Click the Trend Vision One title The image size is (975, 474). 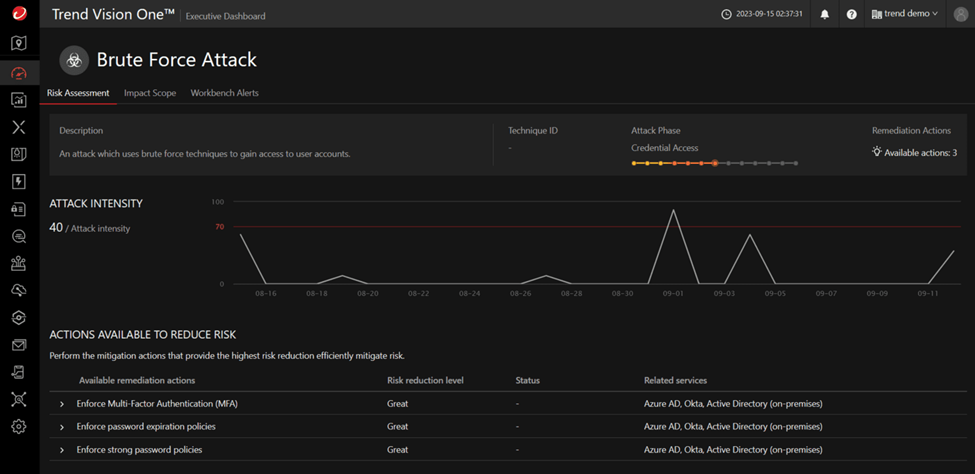pyautogui.click(x=113, y=14)
